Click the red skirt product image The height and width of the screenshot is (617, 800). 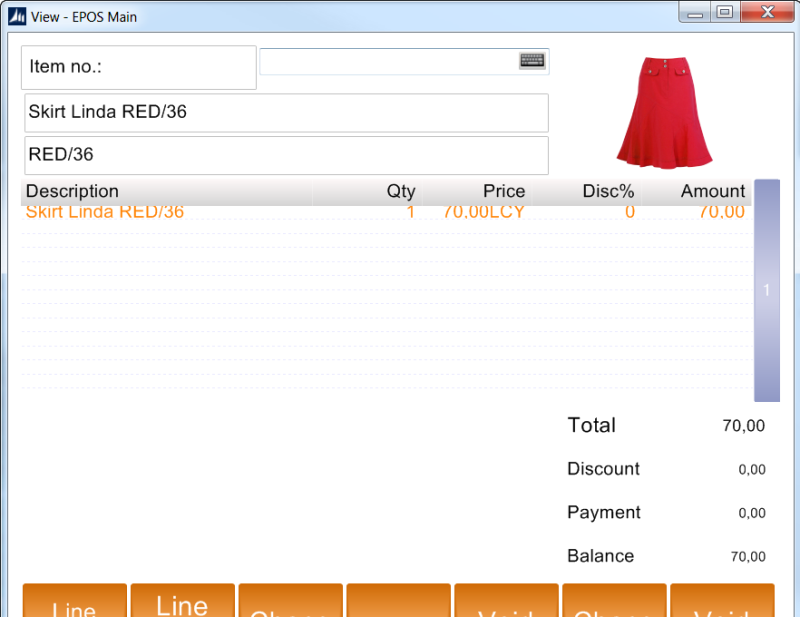click(664, 113)
